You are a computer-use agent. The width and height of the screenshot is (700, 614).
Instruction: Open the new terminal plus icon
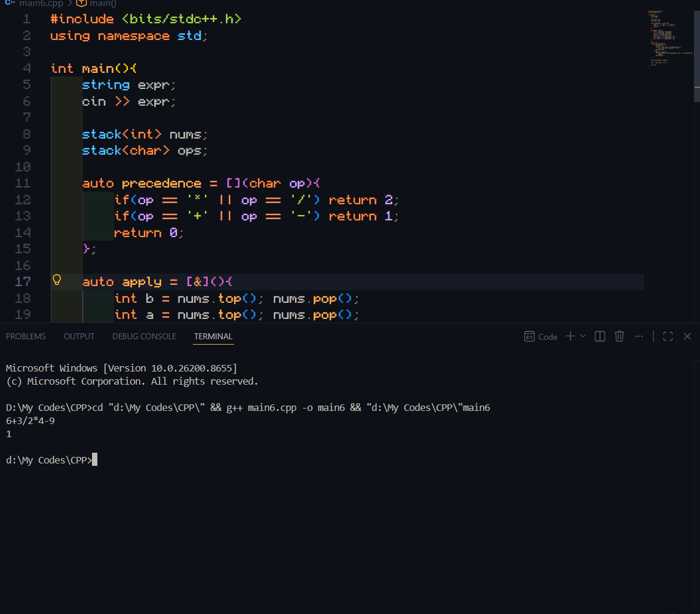click(570, 336)
